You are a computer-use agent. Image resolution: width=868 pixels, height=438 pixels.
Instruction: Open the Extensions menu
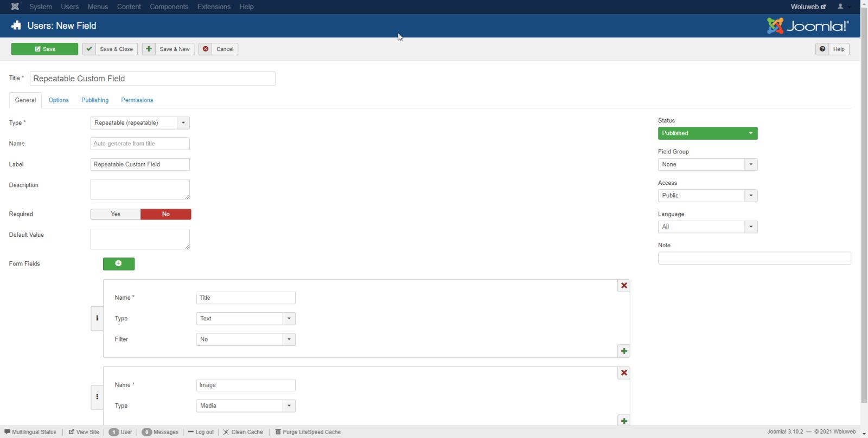point(214,7)
